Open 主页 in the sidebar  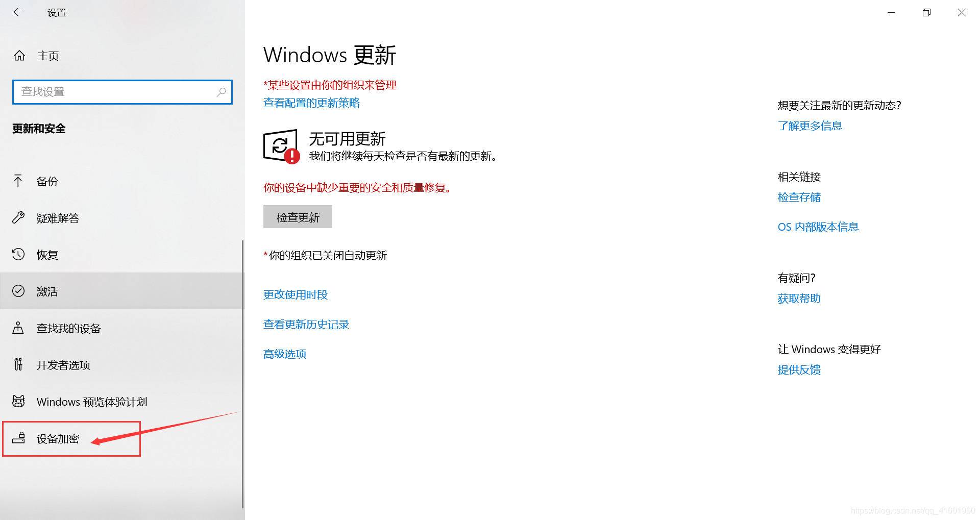click(122, 56)
